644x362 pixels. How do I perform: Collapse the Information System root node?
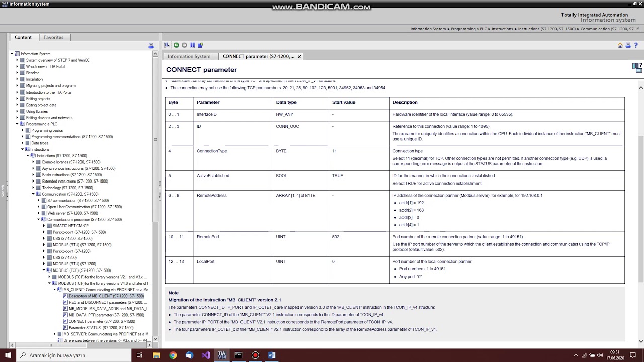pos(12,54)
